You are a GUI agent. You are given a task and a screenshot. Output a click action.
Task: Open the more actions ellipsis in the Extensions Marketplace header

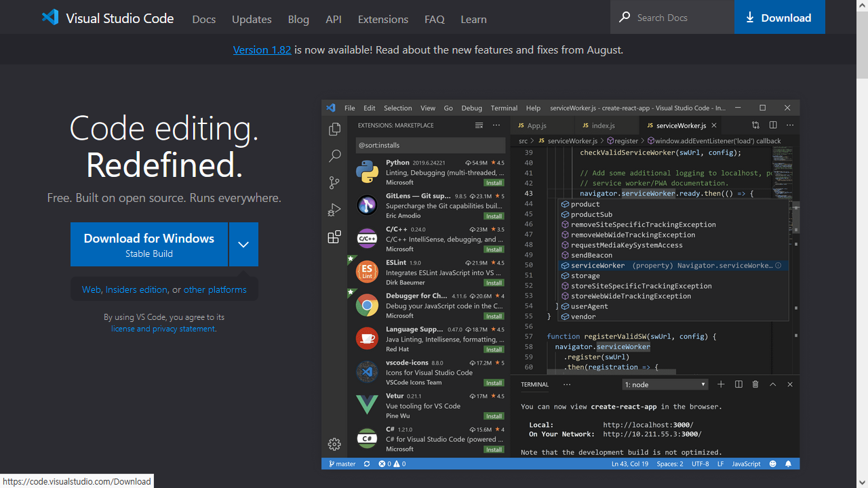pyautogui.click(x=496, y=125)
